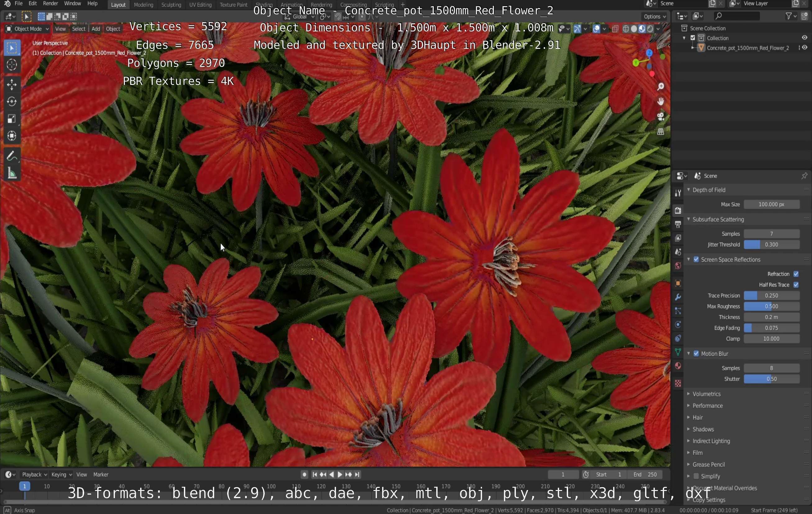Select the Transform tool

point(12,136)
